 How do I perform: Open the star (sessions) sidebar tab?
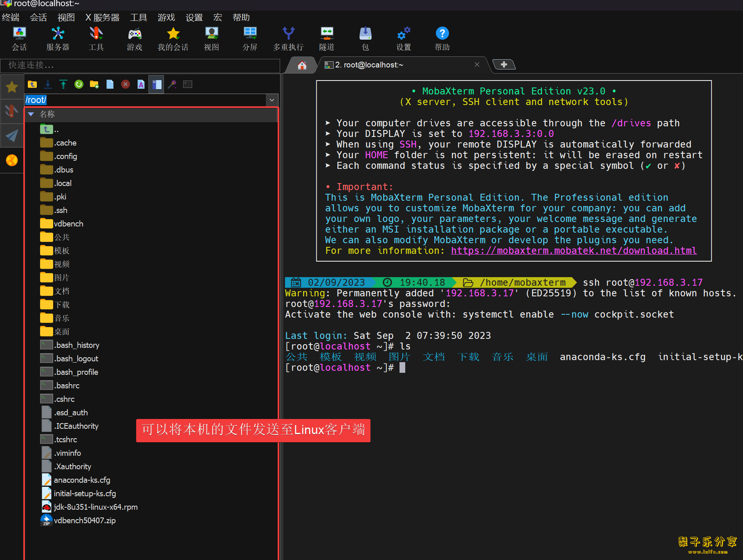(12, 87)
